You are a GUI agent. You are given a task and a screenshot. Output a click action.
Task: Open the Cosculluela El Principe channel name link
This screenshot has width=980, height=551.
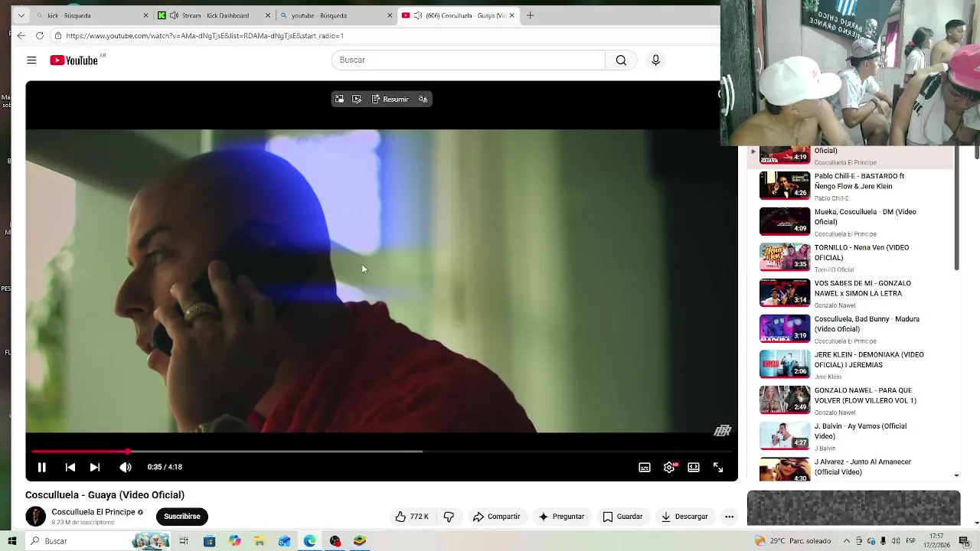(93, 512)
